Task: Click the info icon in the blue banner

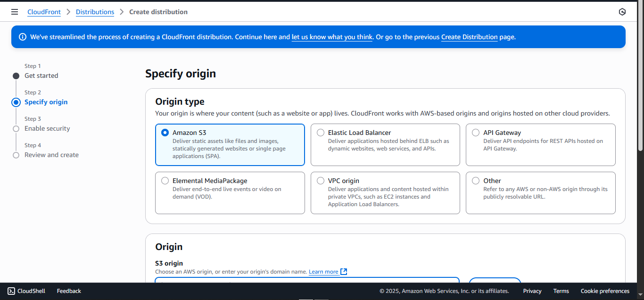Action: [23, 36]
